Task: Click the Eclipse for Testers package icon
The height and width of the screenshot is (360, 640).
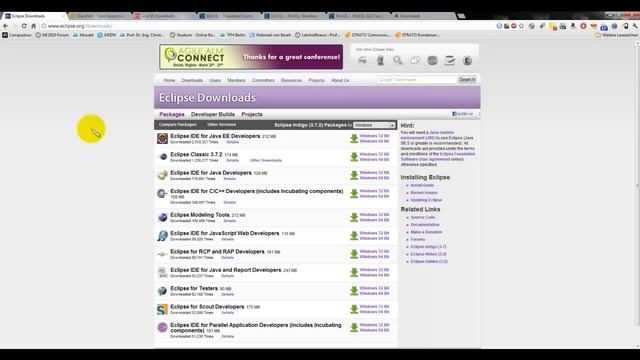Action: (x=162, y=291)
